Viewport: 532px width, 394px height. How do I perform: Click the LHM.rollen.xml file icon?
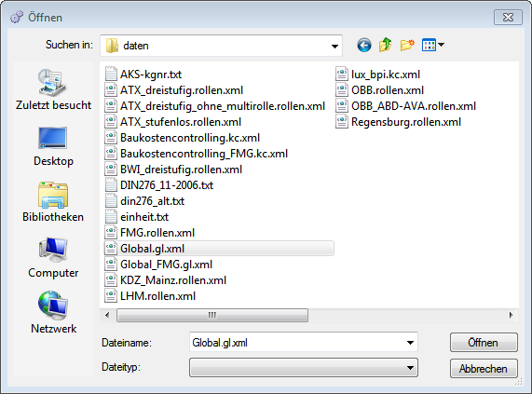(111, 295)
